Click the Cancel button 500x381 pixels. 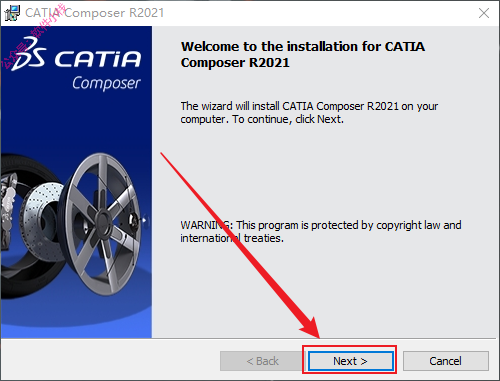pos(446,361)
